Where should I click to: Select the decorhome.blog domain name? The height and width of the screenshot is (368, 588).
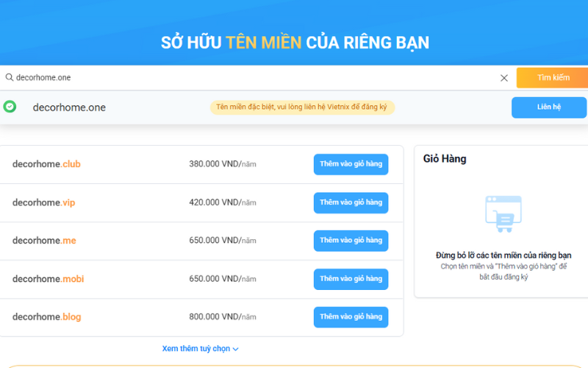click(46, 317)
